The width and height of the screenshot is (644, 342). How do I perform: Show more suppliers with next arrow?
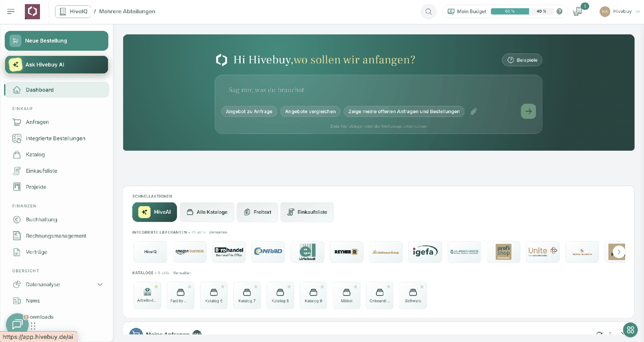click(x=619, y=252)
